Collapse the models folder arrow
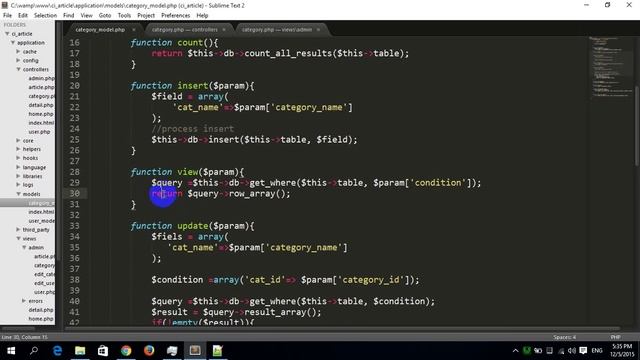 point(18,194)
